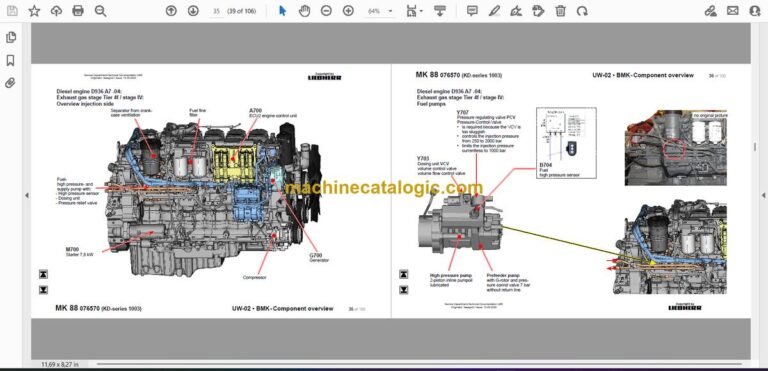The image size is (768, 371).
Task: Click the upper navigation icon on page 35
Action: [43, 274]
